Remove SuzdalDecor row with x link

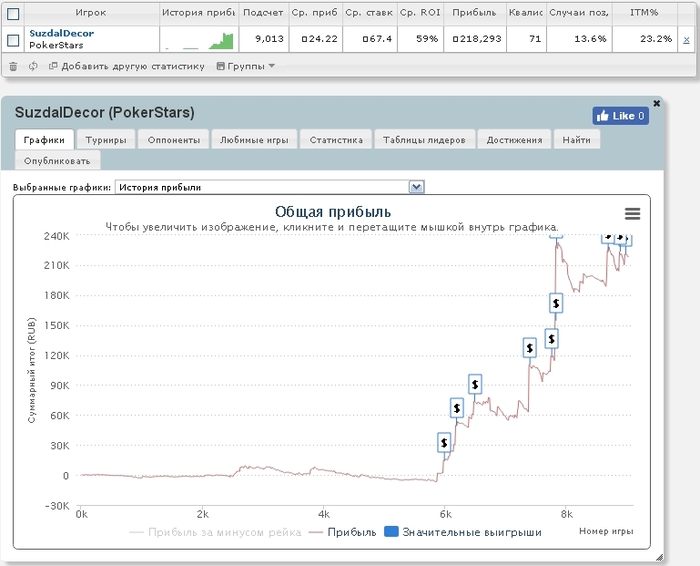[x=686, y=40]
